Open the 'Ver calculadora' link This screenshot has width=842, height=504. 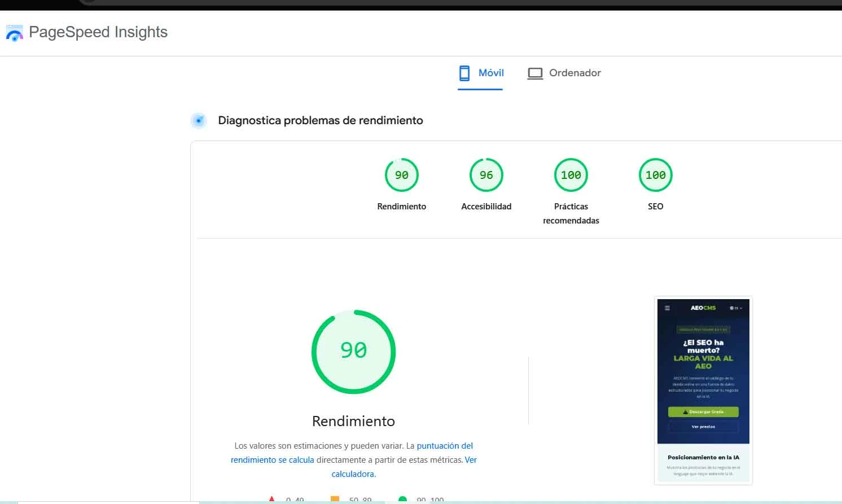click(404, 467)
